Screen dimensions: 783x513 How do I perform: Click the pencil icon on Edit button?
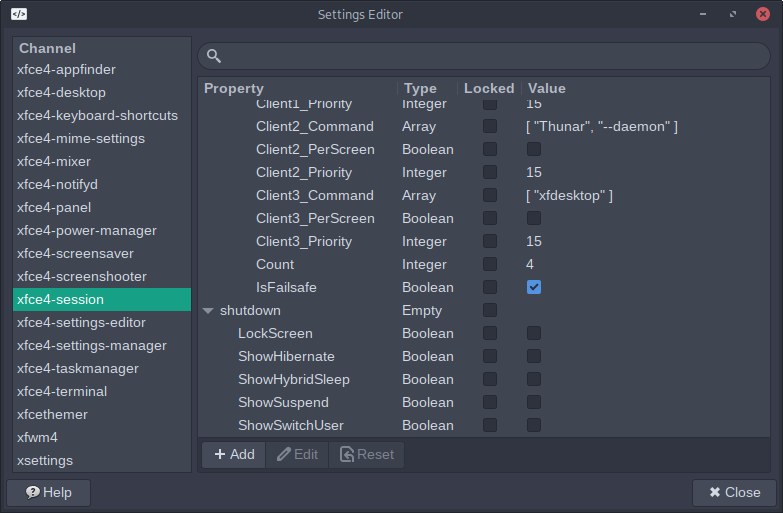(284, 455)
